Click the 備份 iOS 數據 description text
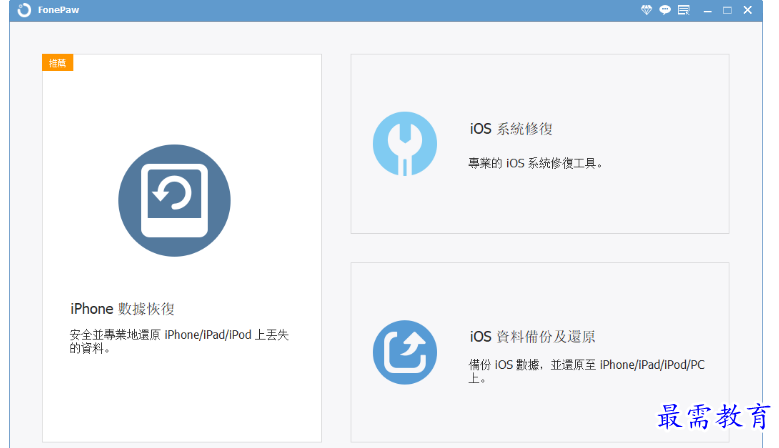779x448 pixels. pyautogui.click(x=586, y=371)
